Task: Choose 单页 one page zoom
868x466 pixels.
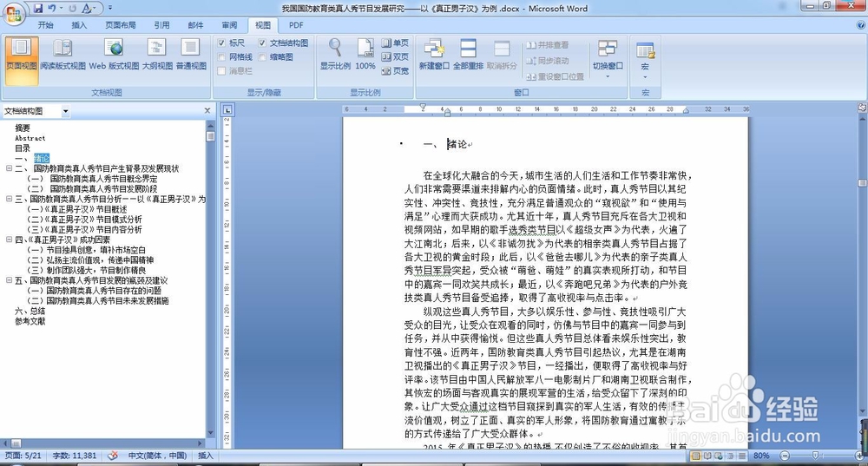Action: click(395, 43)
